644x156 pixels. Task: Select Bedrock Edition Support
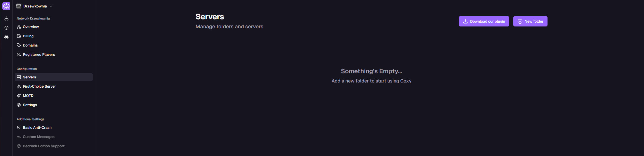[x=43, y=146]
